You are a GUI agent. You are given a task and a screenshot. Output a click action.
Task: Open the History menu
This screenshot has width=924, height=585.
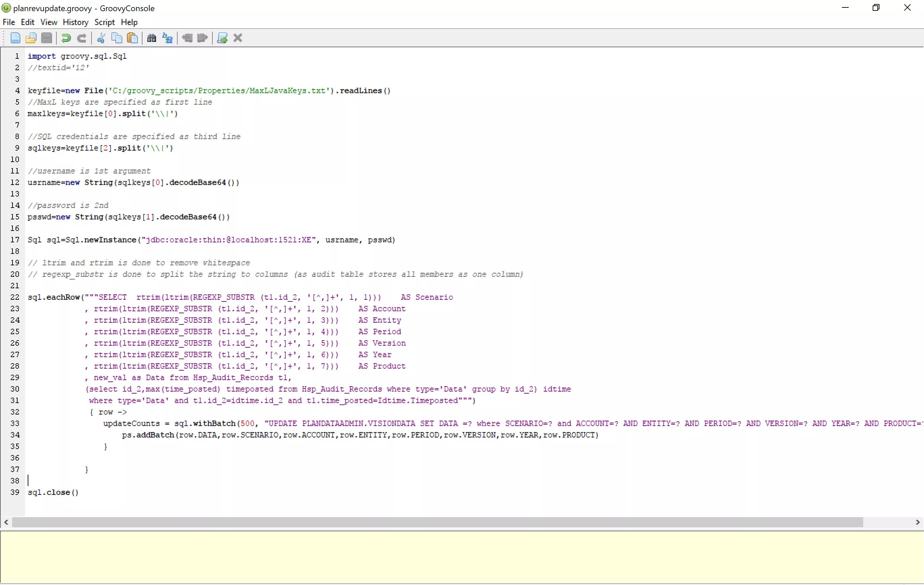pos(75,22)
